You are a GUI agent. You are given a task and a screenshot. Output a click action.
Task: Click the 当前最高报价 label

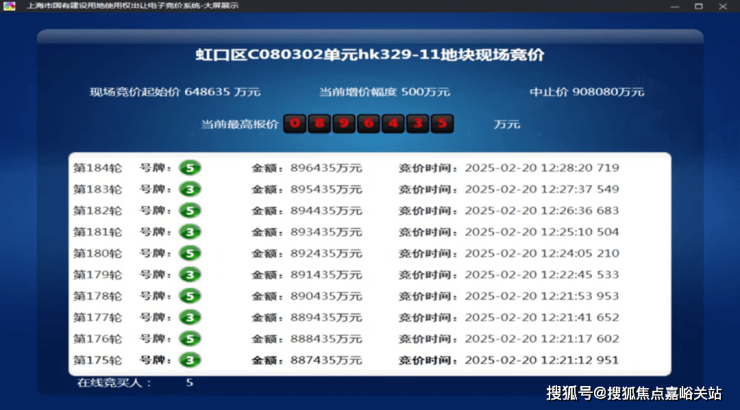(x=240, y=124)
